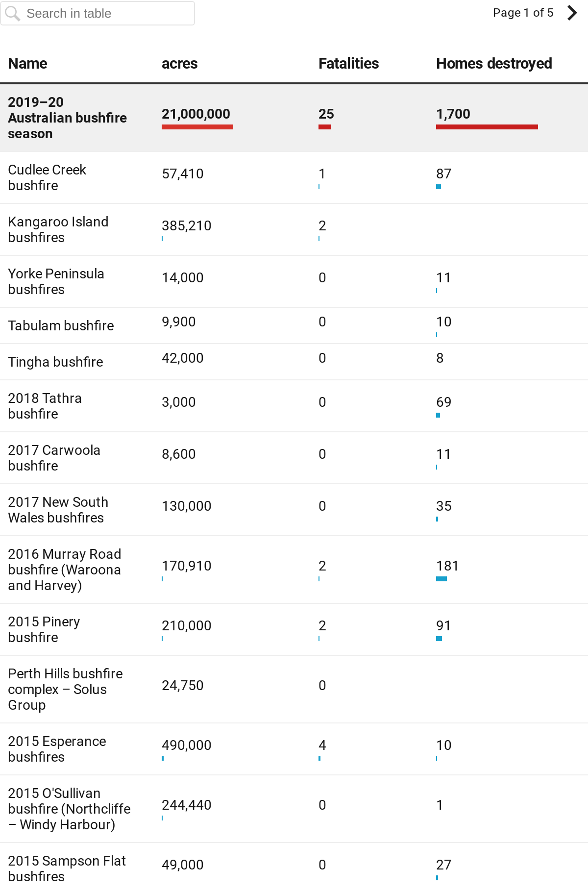This screenshot has width=588, height=894.
Task: Click the magnifying glass search icon
Action: (x=12, y=13)
